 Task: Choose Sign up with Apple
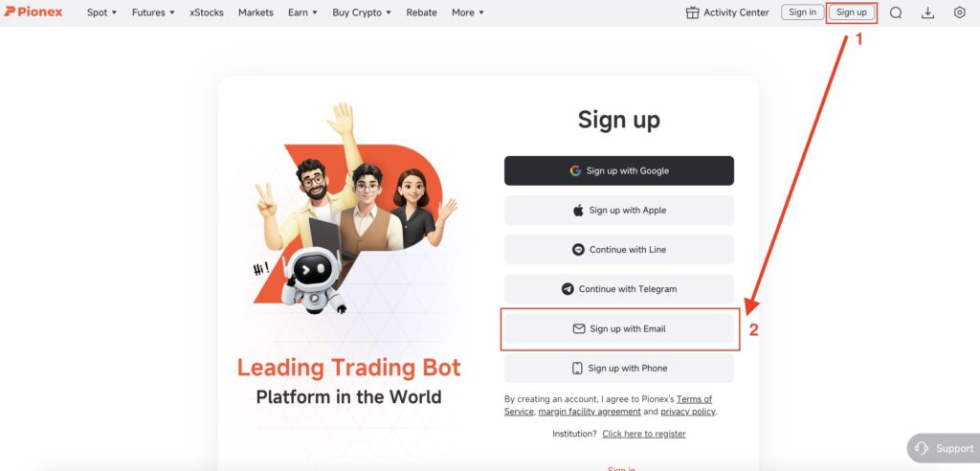click(619, 211)
